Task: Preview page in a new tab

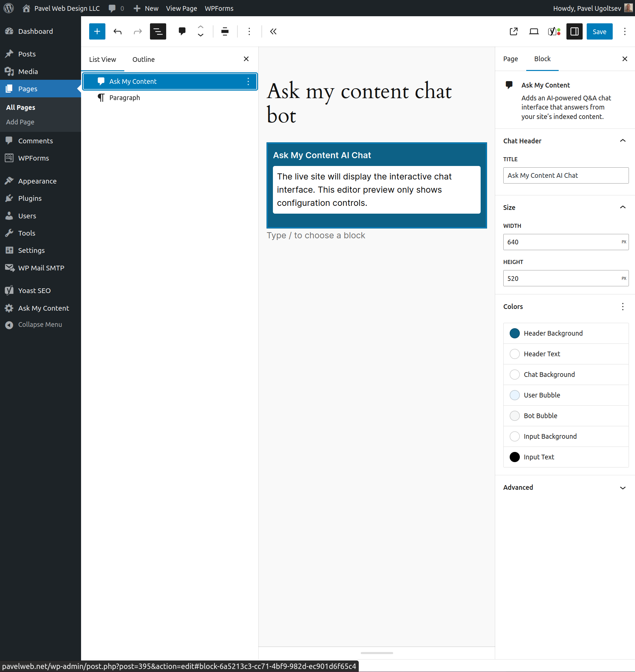Action: (x=513, y=31)
